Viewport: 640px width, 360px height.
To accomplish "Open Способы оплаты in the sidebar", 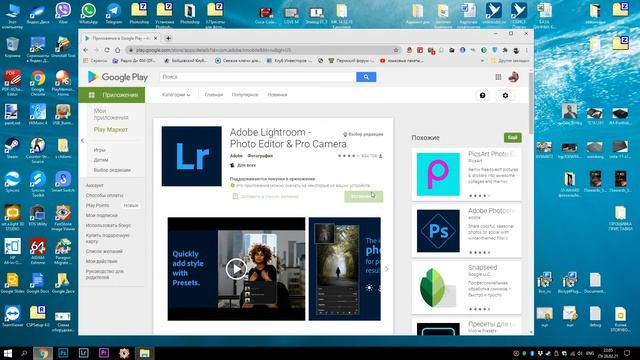I will tap(104, 196).
